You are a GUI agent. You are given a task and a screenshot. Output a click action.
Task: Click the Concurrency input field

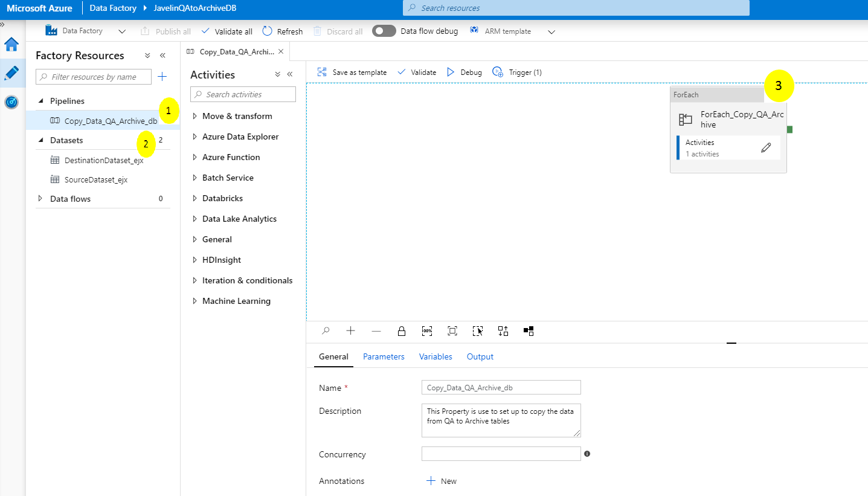coord(501,454)
